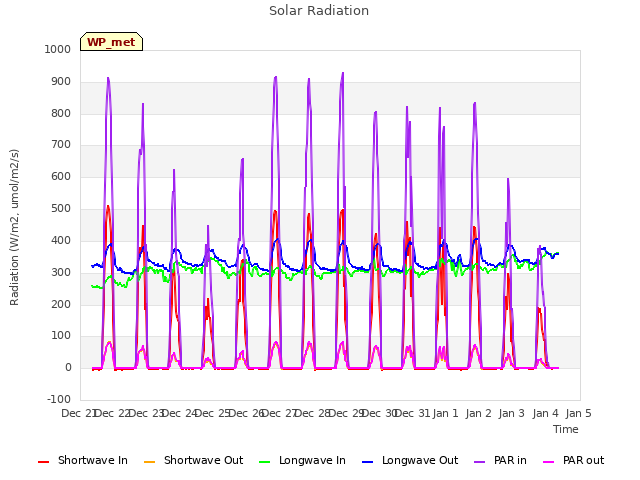This screenshot has height=480, width=640.
Task: Select the Solar Radiation chart title
Action: coord(319,11)
